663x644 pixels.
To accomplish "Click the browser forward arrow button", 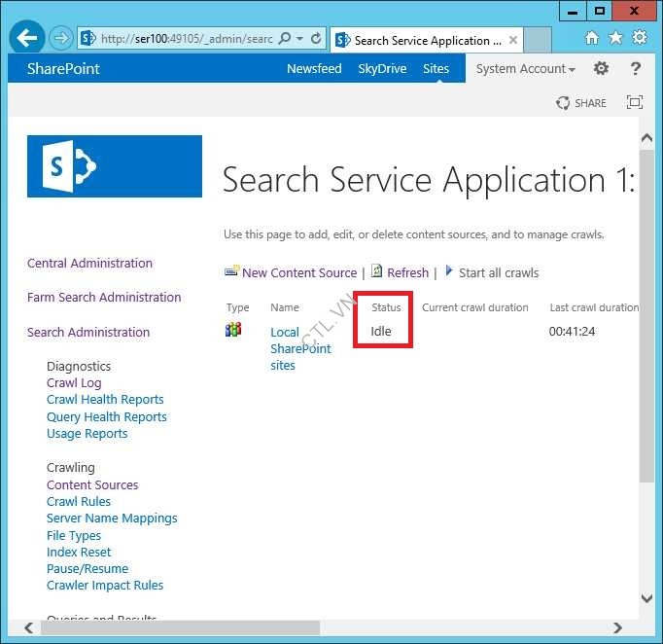I will (60, 39).
